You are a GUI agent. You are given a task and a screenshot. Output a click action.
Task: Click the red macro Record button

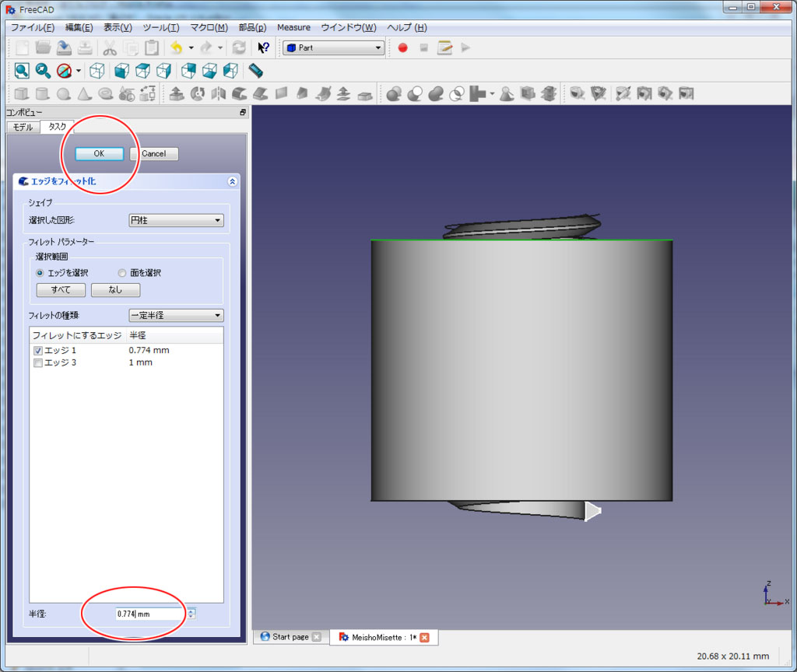pyautogui.click(x=402, y=47)
